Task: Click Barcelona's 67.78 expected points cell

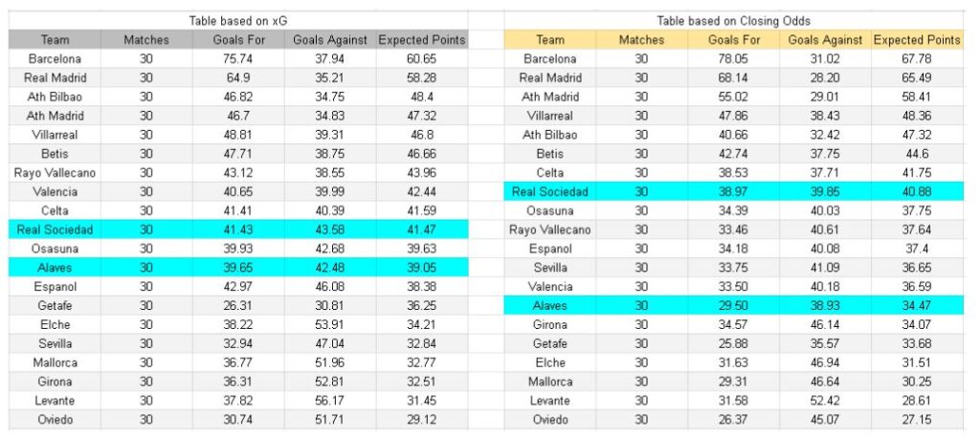Action: pyautogui.click(x=917, y=58)
